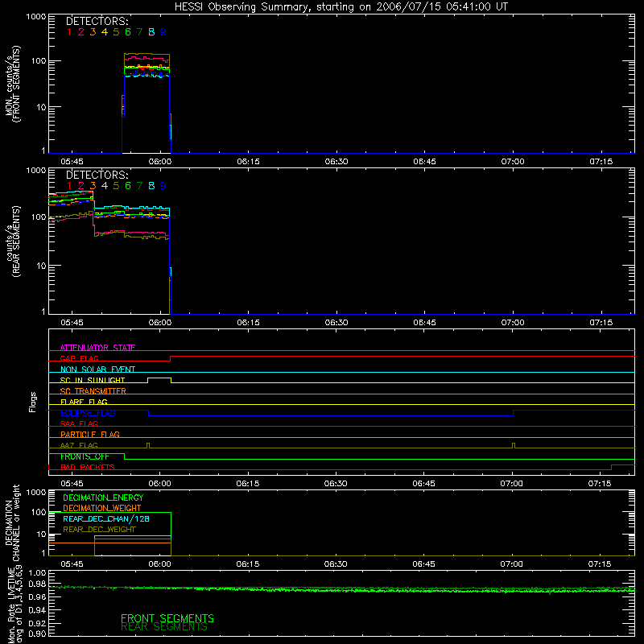The image size is (644, 644).
Task: Click the REAR SEGMENTS livetime legend text
Action: coord(164,627)
